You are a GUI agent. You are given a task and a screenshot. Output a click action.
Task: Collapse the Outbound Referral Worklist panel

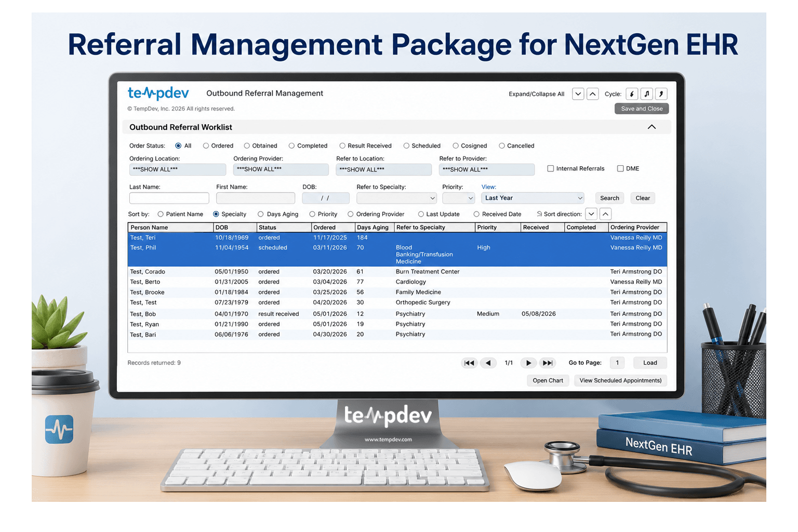(651, 127)
